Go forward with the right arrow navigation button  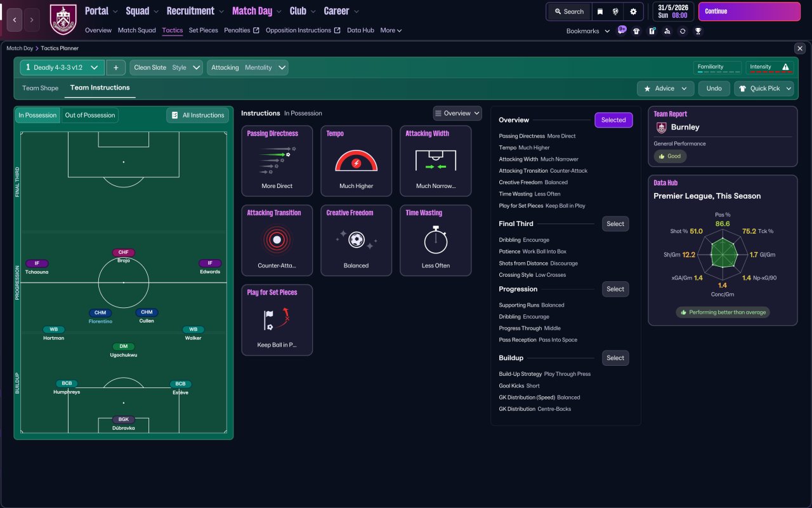tap(32, 20)
